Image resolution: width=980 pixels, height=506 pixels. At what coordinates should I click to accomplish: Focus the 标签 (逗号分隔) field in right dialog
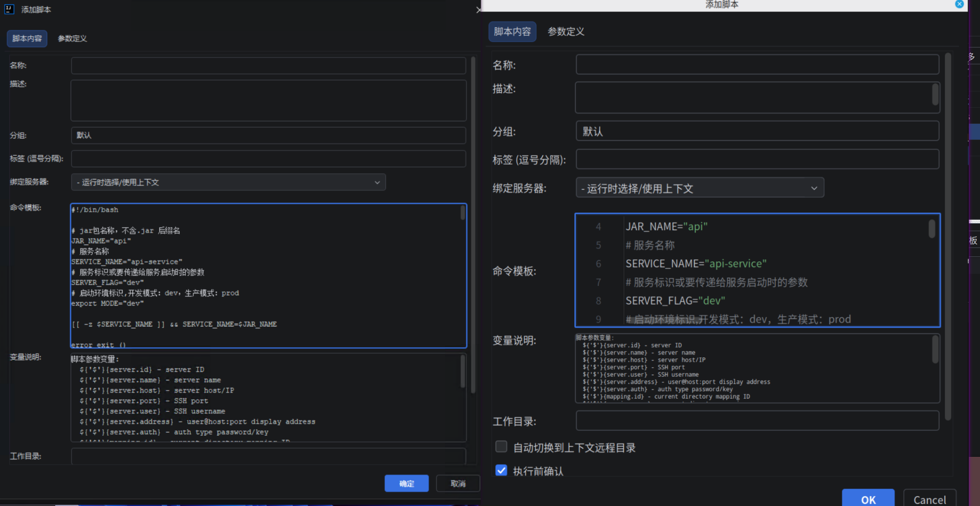[x=757, y=159]
